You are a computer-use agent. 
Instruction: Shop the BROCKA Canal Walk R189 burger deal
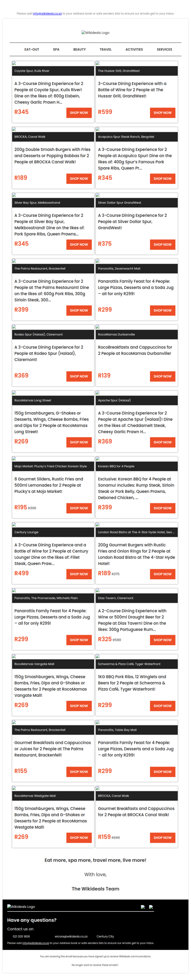[x=79, y=179]
